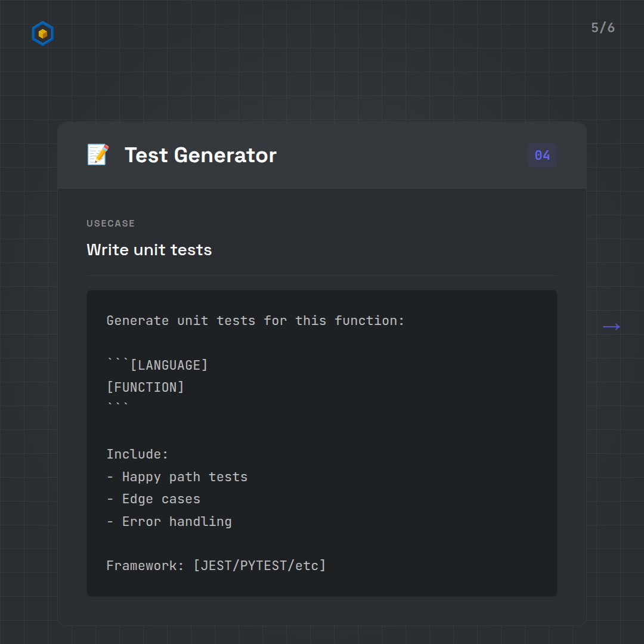Click the USECASE label

(111, 224)
